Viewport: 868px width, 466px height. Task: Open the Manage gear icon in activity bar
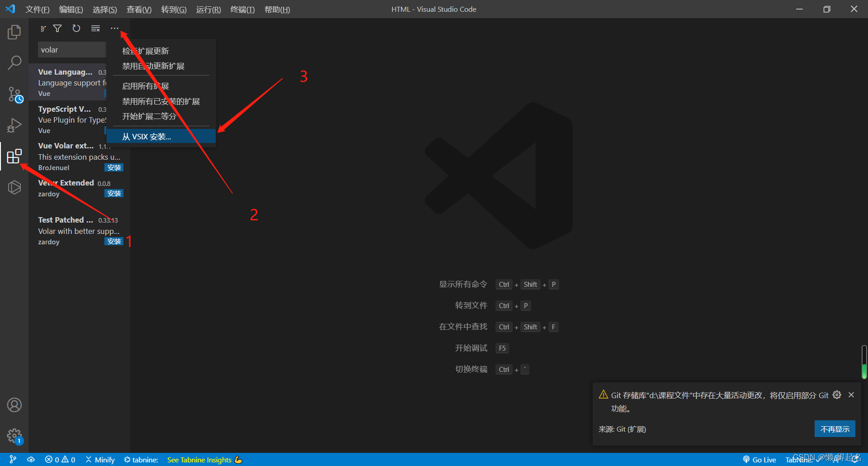click(14, 436)
